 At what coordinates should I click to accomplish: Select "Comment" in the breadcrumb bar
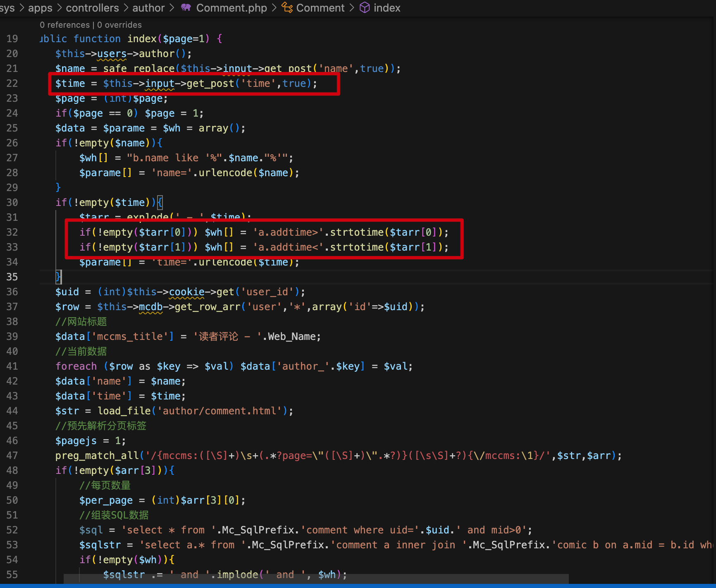click(x=320, y=7)
